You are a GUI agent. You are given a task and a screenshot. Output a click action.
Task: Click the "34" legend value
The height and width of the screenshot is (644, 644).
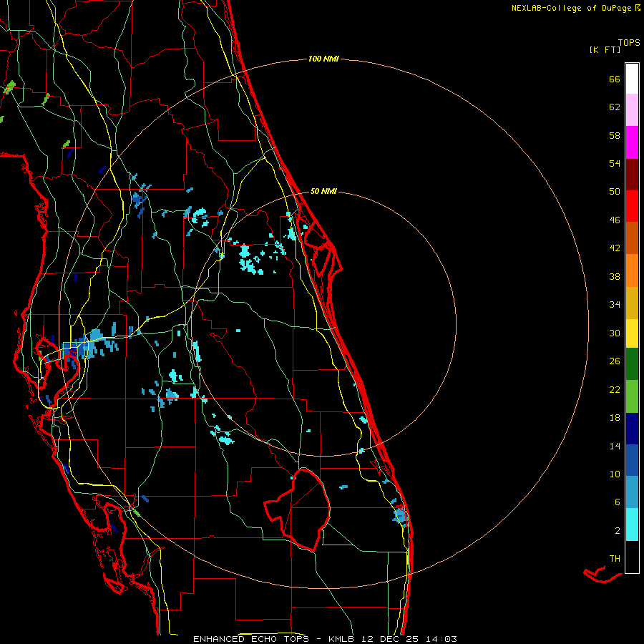615,305
